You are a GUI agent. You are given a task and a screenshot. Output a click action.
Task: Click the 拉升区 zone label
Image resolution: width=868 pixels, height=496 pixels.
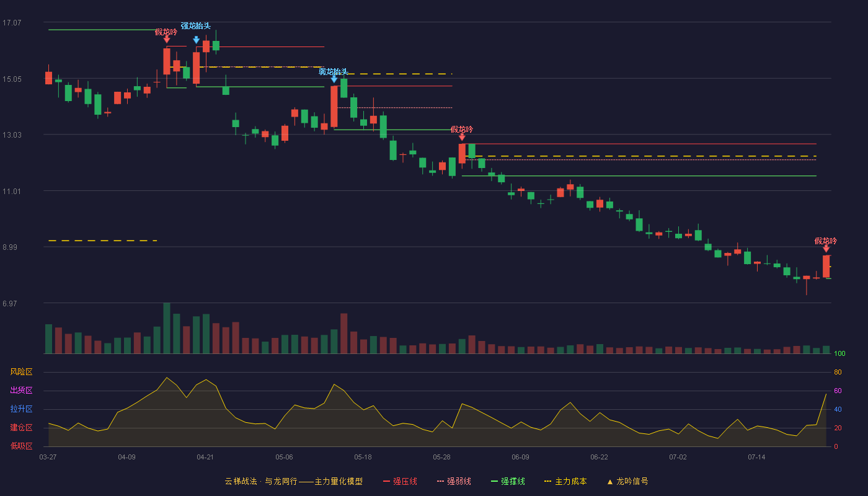pyautogui.click(x=21, y=409)
